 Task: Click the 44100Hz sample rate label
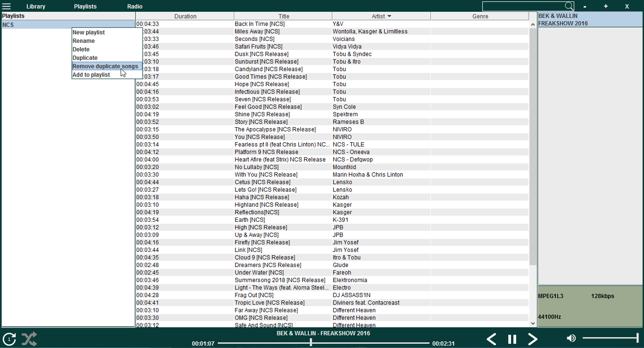pyautogui.click(x=550, y=317)
